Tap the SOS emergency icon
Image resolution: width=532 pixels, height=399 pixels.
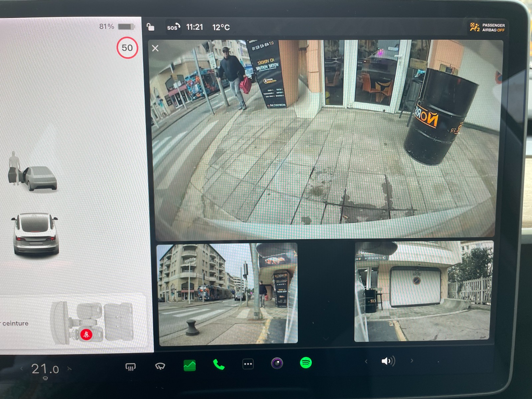pyautogui.click(x=173, y=27)
